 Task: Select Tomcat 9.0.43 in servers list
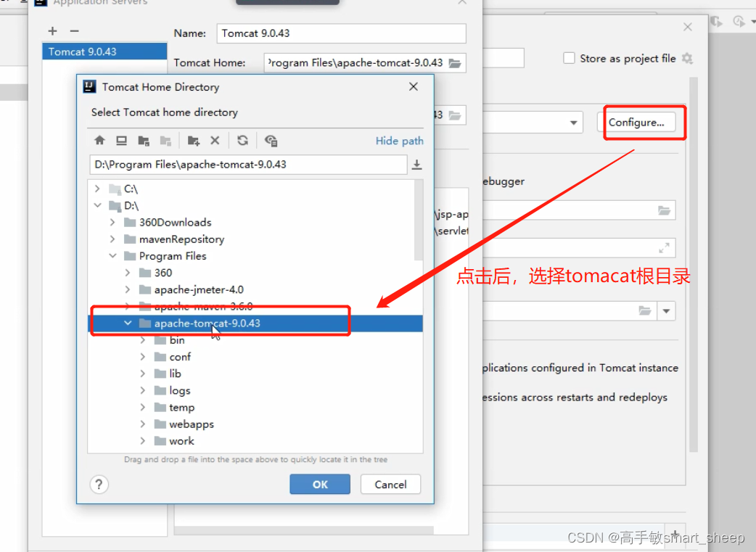coord(104,52)
